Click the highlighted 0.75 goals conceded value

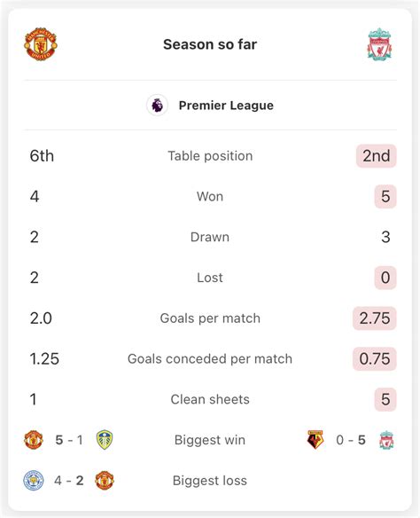375,359
